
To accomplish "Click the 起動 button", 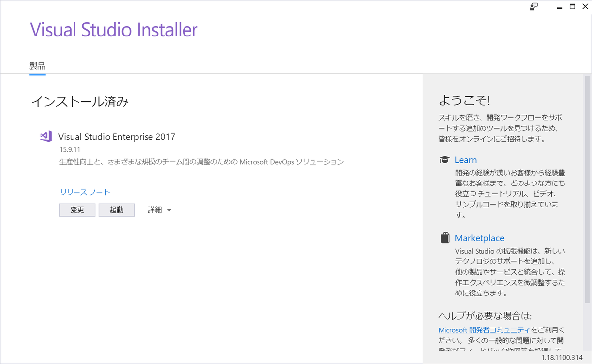I will [x=116, y=210].
